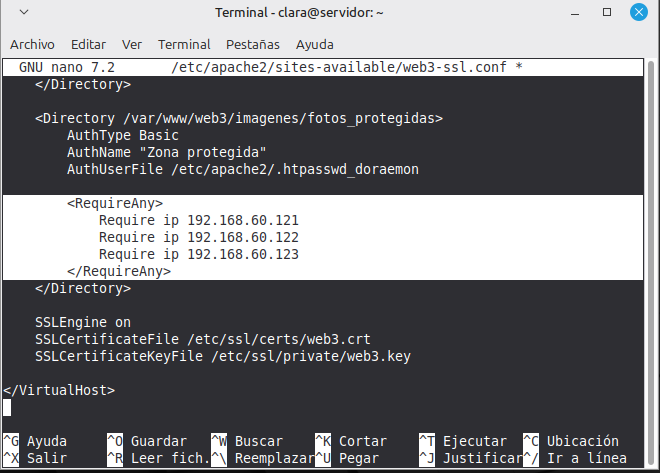Open the Editar menu

click(88, 44)
